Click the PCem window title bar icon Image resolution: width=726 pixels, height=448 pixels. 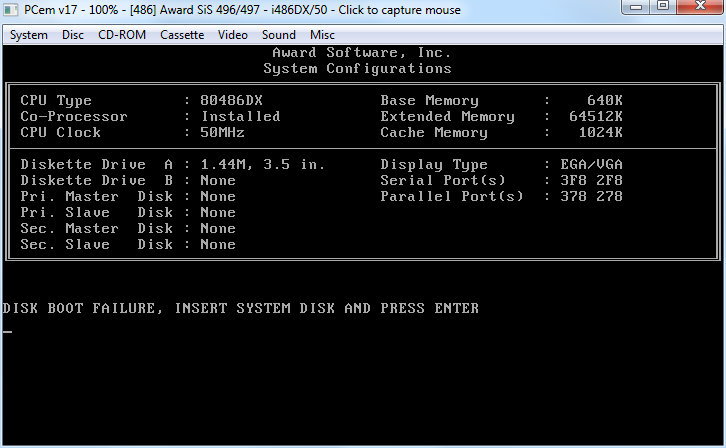11,9
